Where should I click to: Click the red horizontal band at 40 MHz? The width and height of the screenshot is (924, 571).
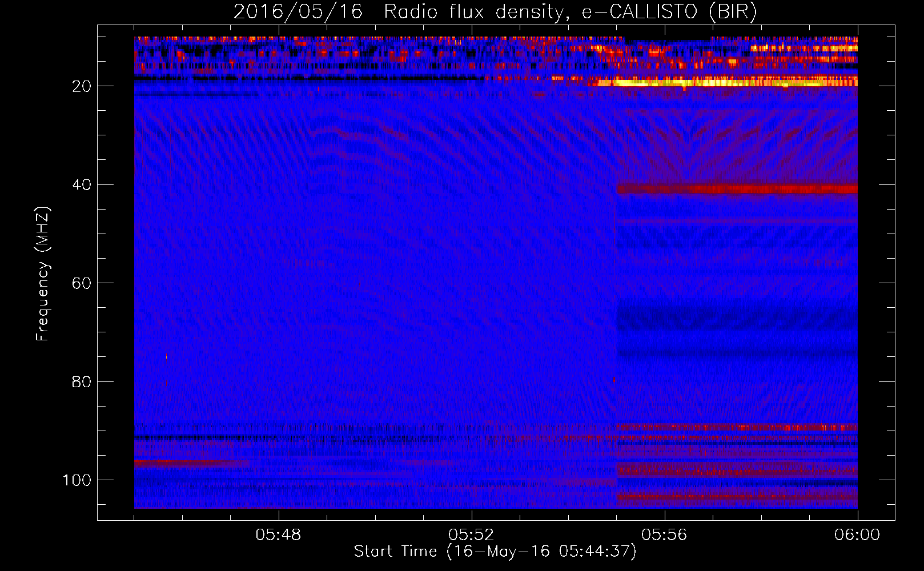pyautogui.click(x=737, y=188)
